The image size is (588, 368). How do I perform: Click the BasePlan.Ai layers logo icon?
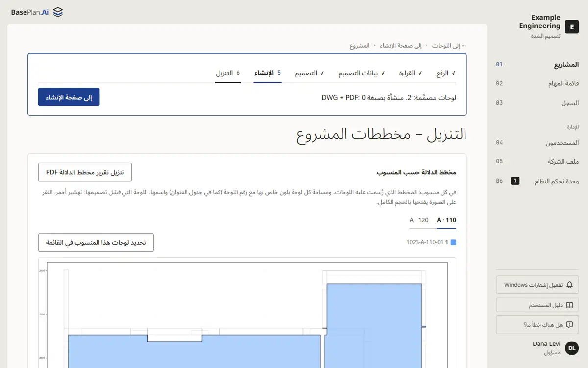(x=58, y=12)
